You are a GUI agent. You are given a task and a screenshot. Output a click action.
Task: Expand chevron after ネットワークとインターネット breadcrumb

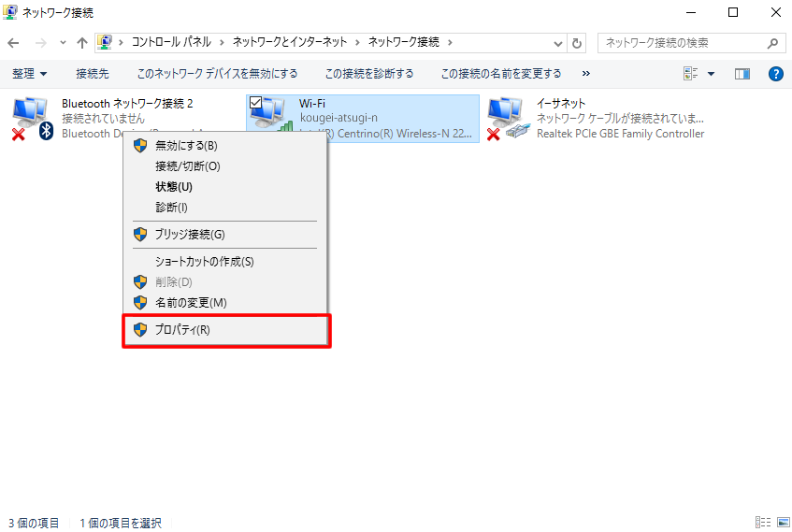pyautogui.click(x=357, y=42)
